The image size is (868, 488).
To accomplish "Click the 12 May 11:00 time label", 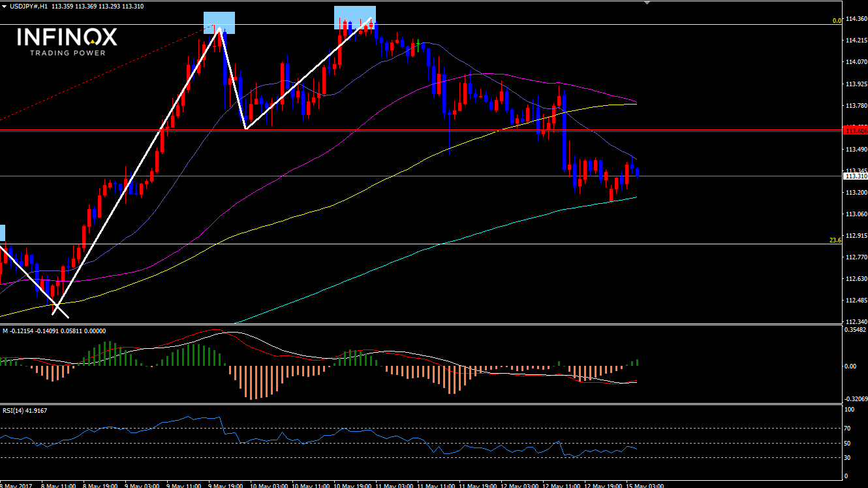I will [x=562, y=485].
